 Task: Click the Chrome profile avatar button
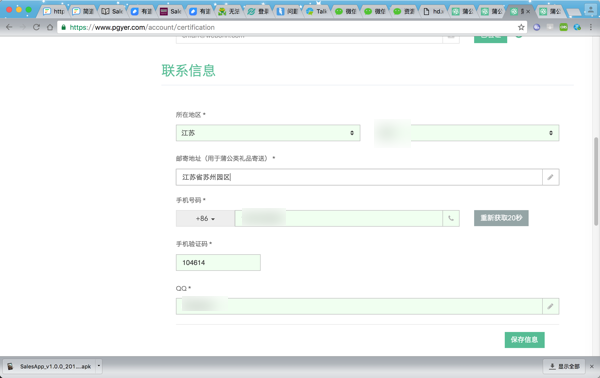(x=590, y=10)
